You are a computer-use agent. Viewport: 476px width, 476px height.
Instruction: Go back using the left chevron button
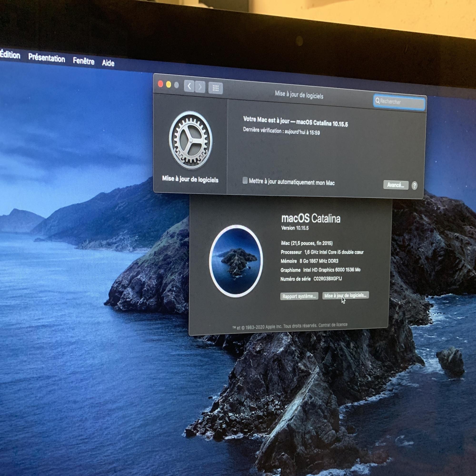click(x=189, y=86)
